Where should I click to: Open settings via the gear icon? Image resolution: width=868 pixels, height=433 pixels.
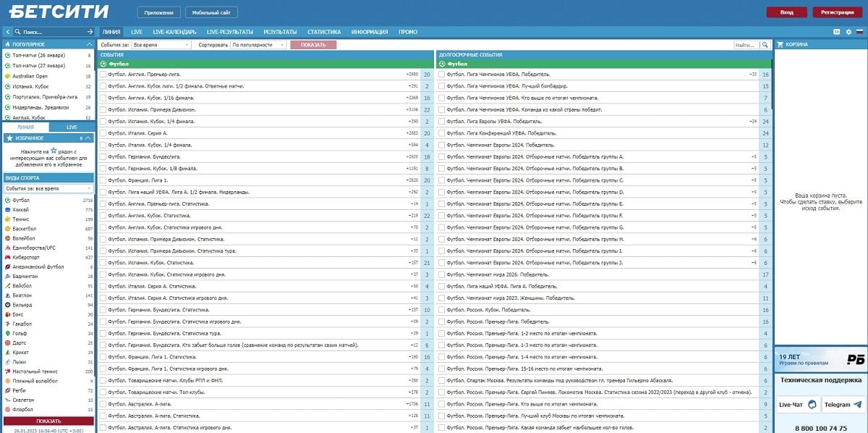click(x=848, y=32)
